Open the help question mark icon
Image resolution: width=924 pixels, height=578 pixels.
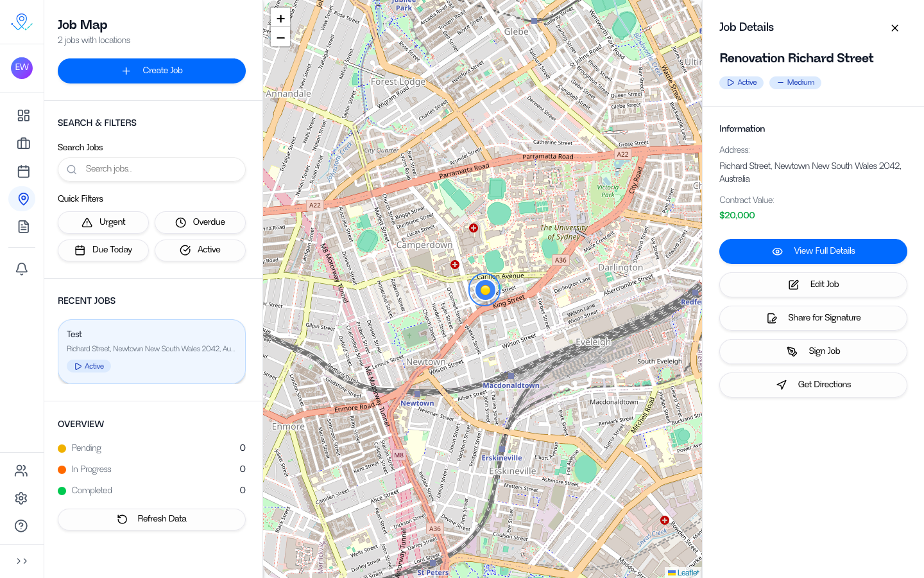click(x=21, y=526)
